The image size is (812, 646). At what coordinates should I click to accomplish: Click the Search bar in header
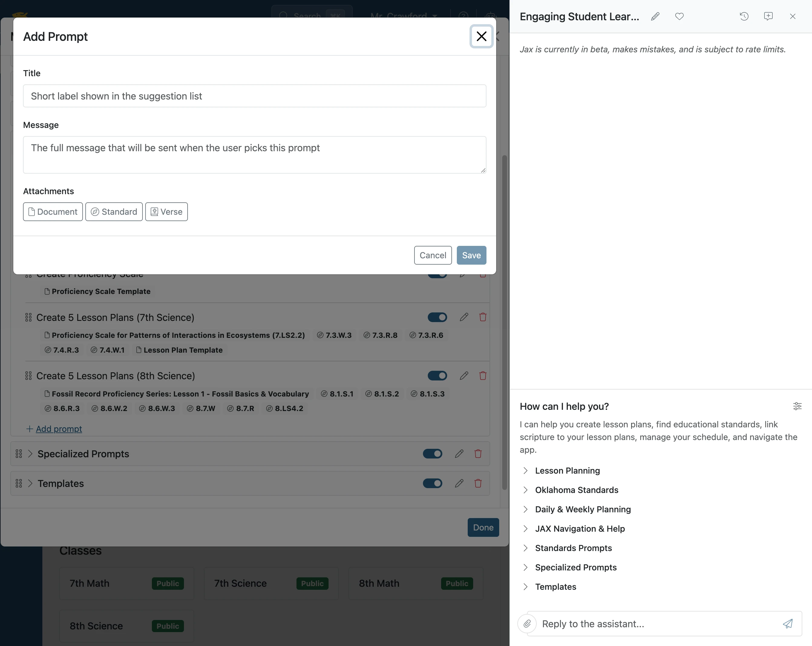click(312, 16)
